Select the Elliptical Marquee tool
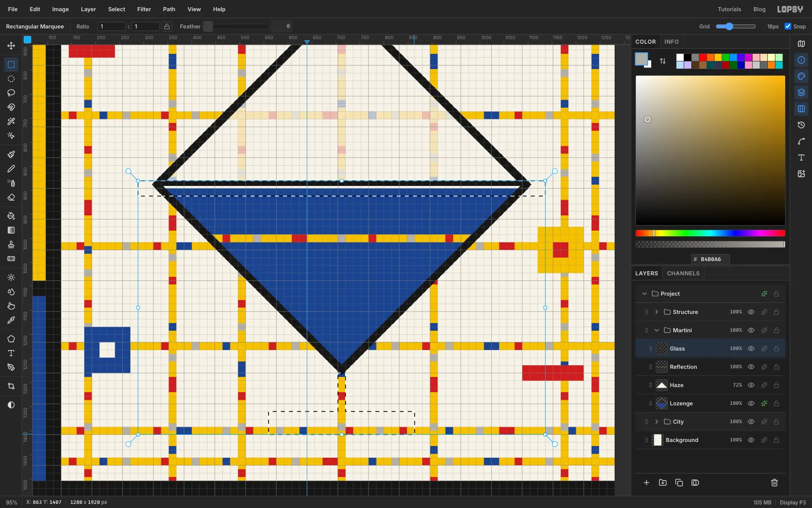Screen dimensions: 812x508 pos(11,79)
